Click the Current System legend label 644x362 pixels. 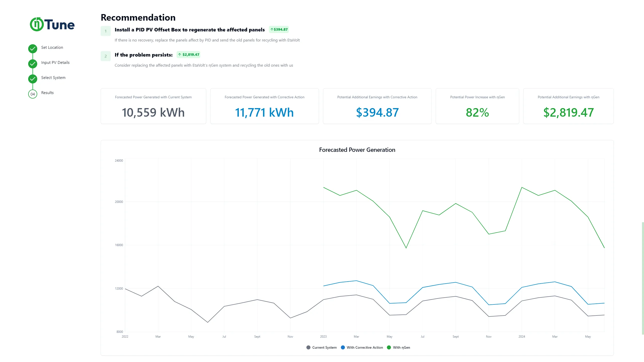coord(325,347)
